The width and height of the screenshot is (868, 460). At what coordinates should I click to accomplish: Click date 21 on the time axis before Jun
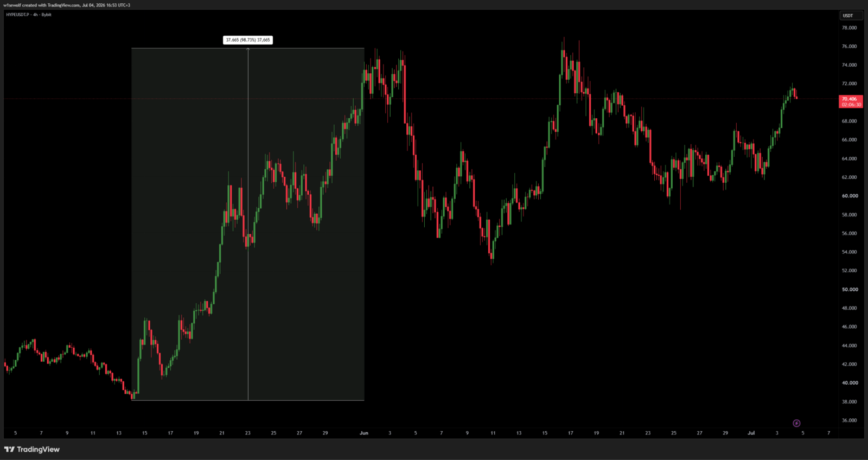222,433
